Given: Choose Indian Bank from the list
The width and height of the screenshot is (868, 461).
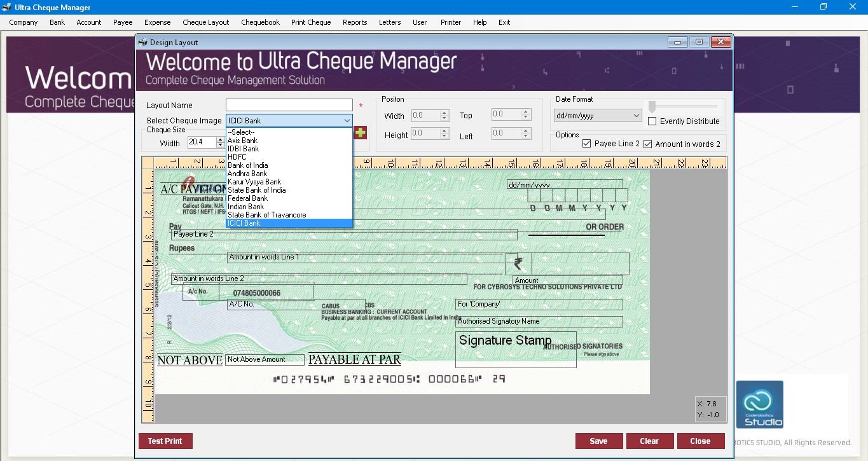Looking at the screenshot, I should [x=289, y=207].
